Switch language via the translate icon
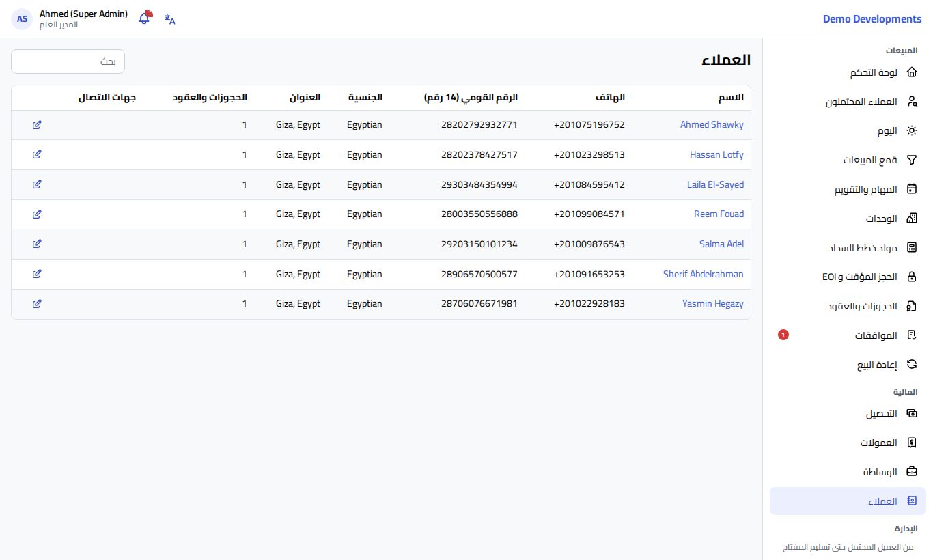933x560 pixels. (170, 19)
